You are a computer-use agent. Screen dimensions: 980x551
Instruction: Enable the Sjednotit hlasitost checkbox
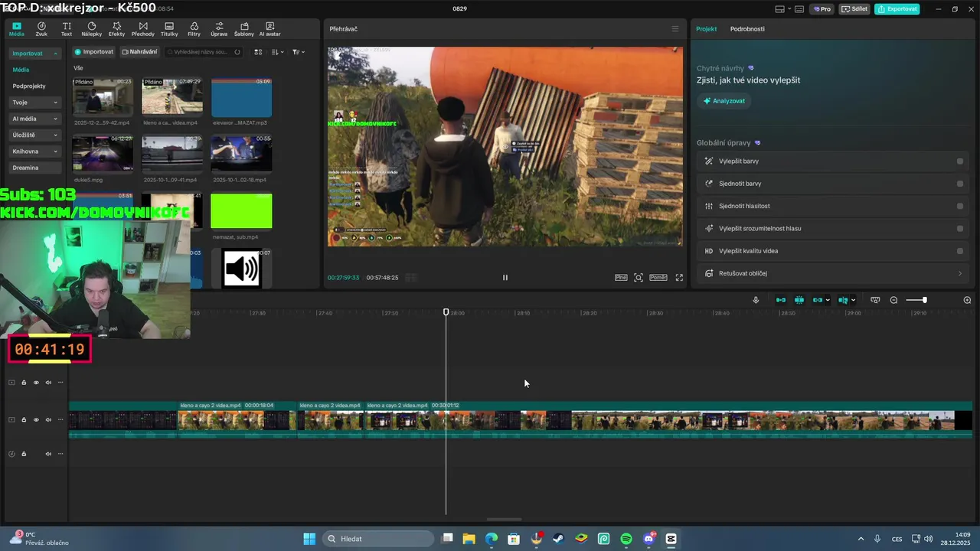[960, 206]
